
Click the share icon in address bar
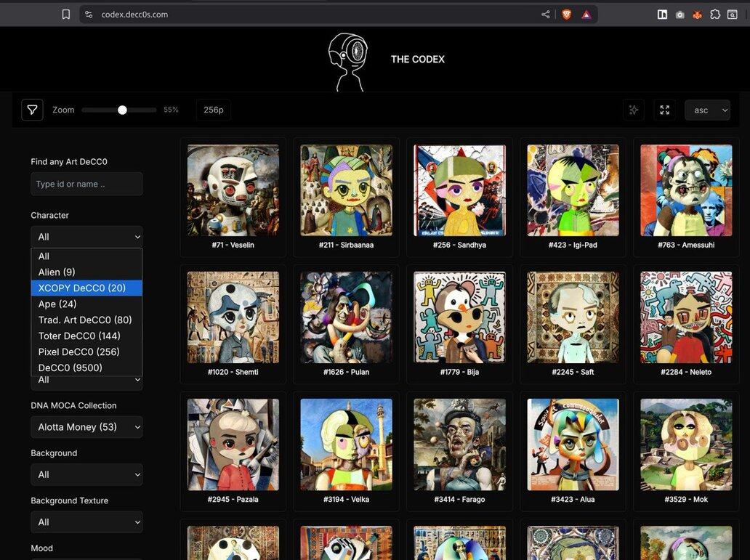pyautogui.click(x=546, y=14)
